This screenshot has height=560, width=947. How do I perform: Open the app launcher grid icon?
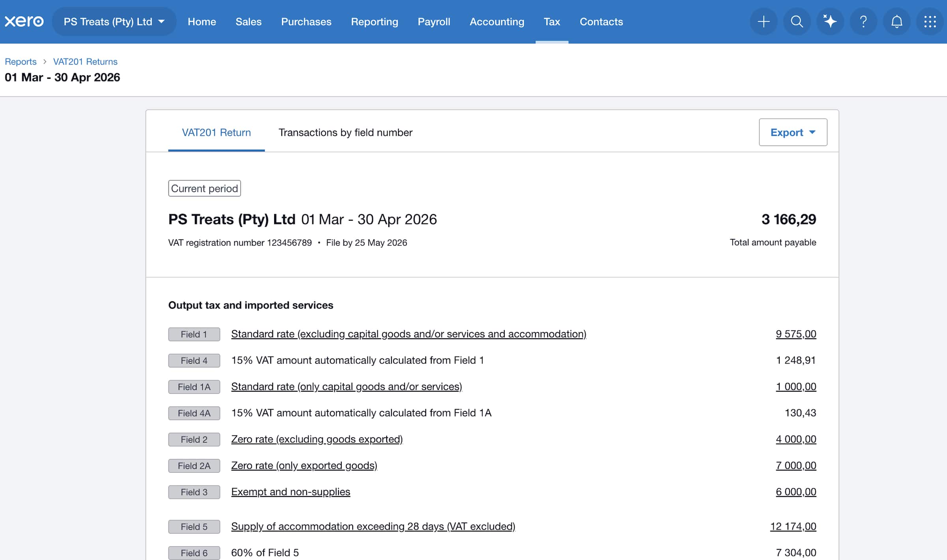[x=930, y=21]
